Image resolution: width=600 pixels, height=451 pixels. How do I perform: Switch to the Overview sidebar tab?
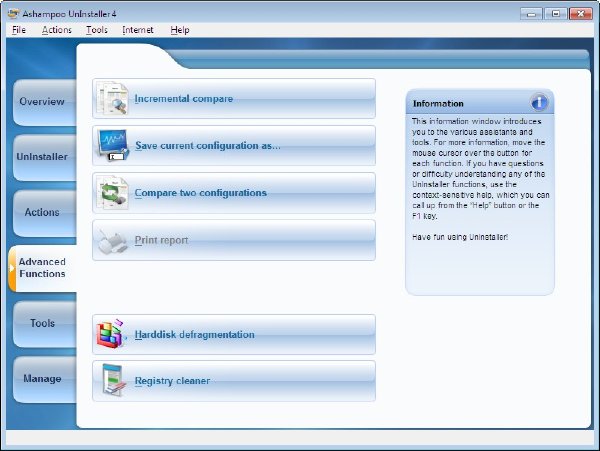44,102
